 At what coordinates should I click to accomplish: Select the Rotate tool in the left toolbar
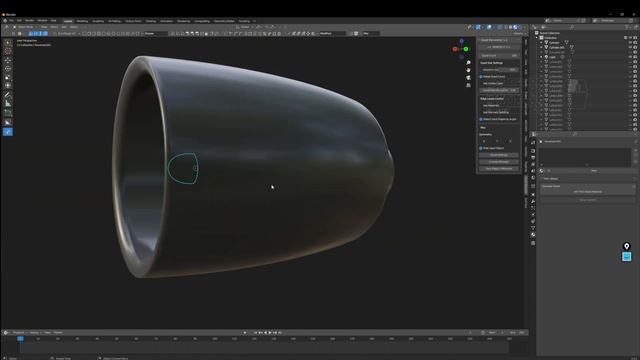click(8, 69)
